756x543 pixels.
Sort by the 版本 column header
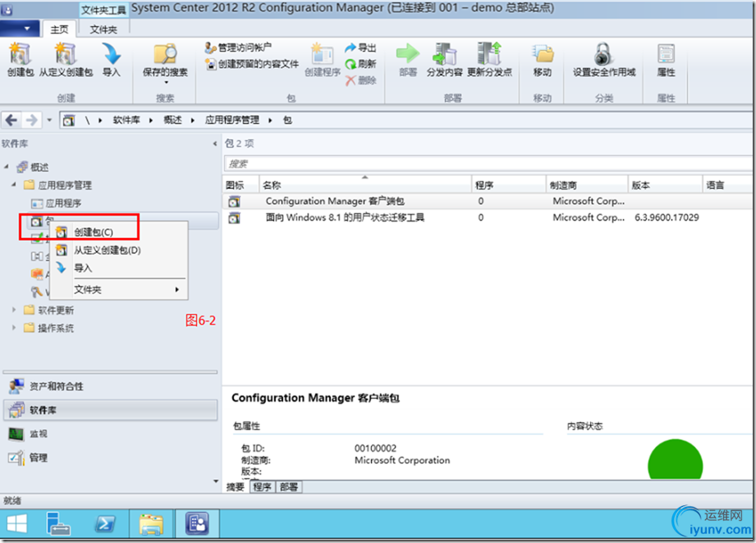pos(665,185)
